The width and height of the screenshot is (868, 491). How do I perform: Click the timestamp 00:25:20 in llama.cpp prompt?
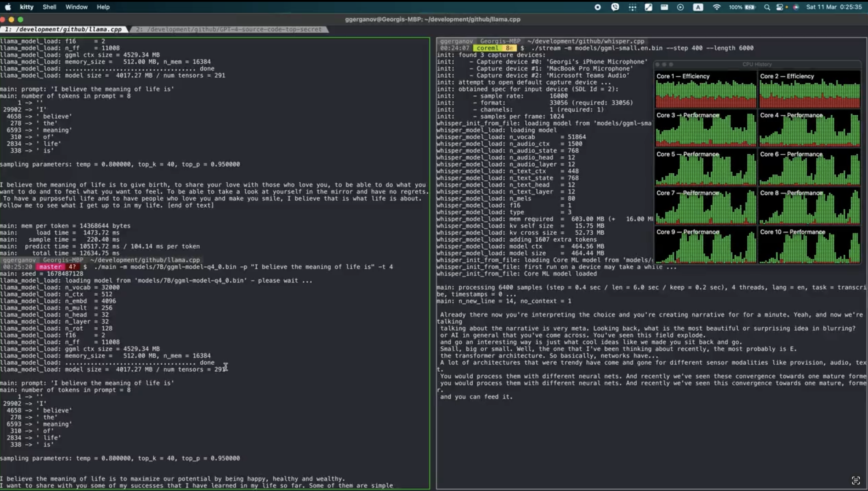coord(17,267)
